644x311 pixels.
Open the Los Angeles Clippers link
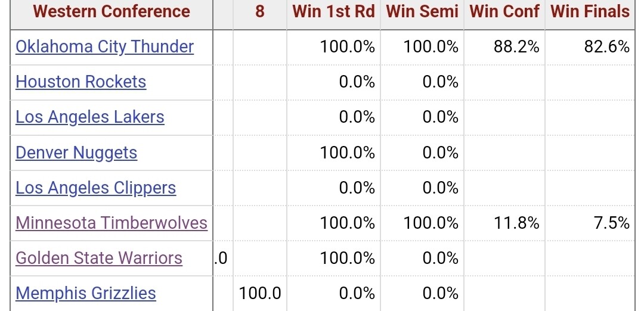(95, 188)
